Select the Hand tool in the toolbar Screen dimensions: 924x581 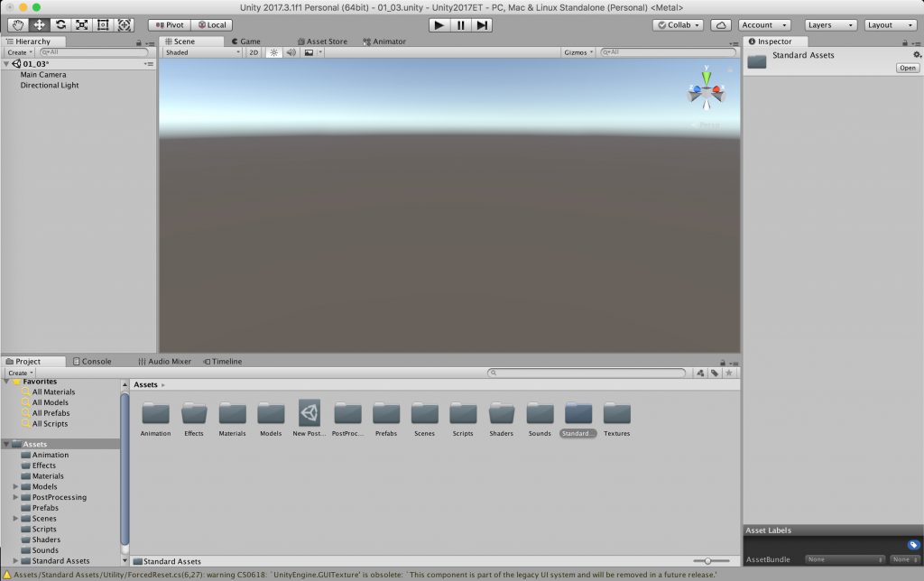[x=18, y=24]
